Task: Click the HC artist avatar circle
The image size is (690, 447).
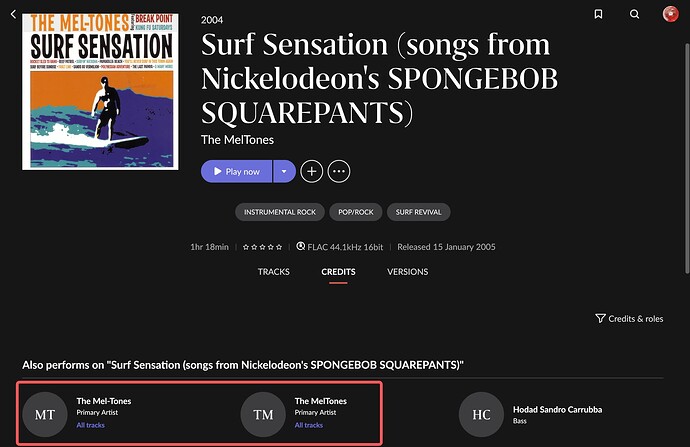Action: 481,414
